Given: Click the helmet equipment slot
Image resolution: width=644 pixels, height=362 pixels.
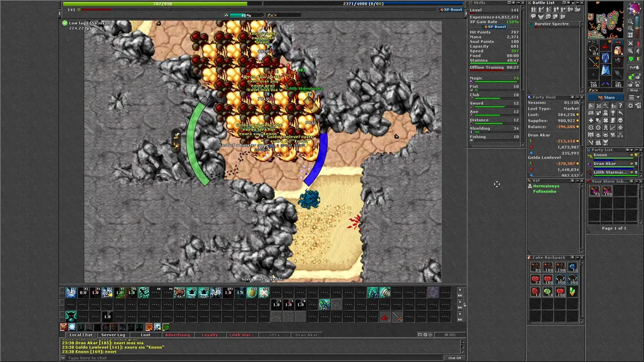Looking at the screenshot, I should [606, 46].
